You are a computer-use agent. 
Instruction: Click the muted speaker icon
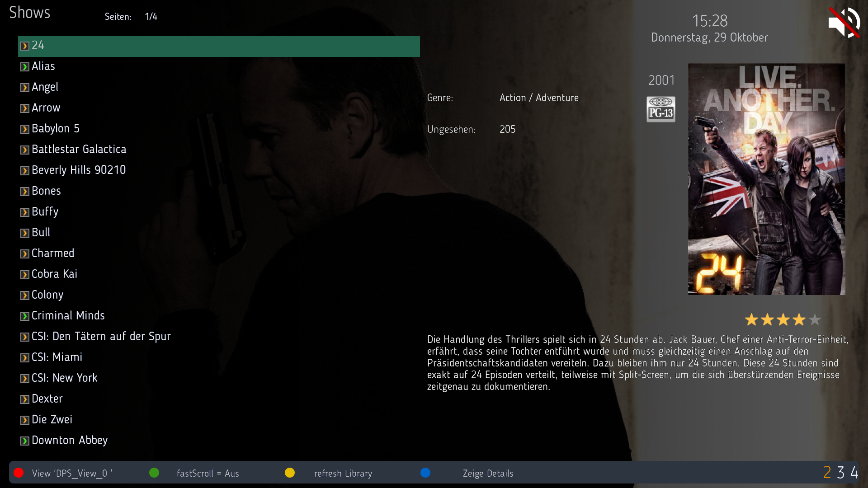[x=844, y=23]
